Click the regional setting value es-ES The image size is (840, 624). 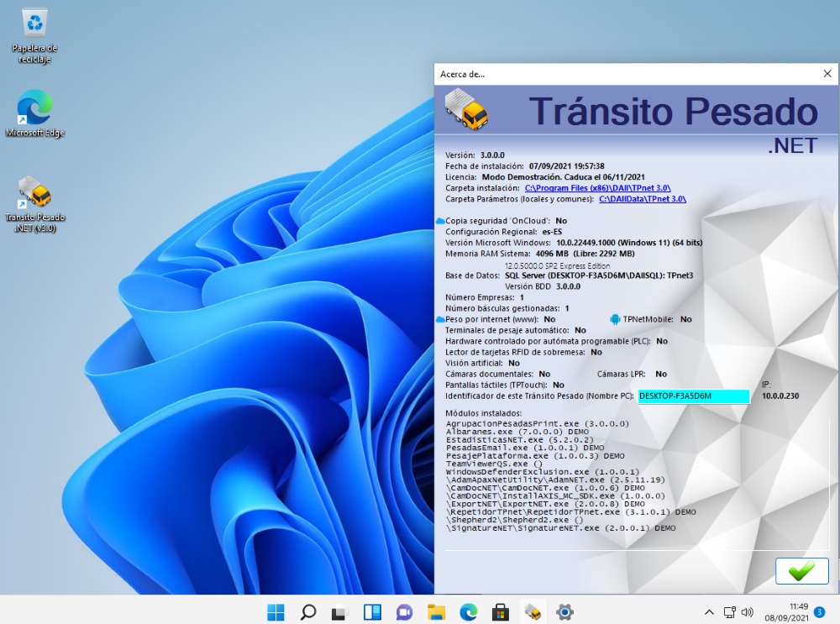tap(553, 232)
